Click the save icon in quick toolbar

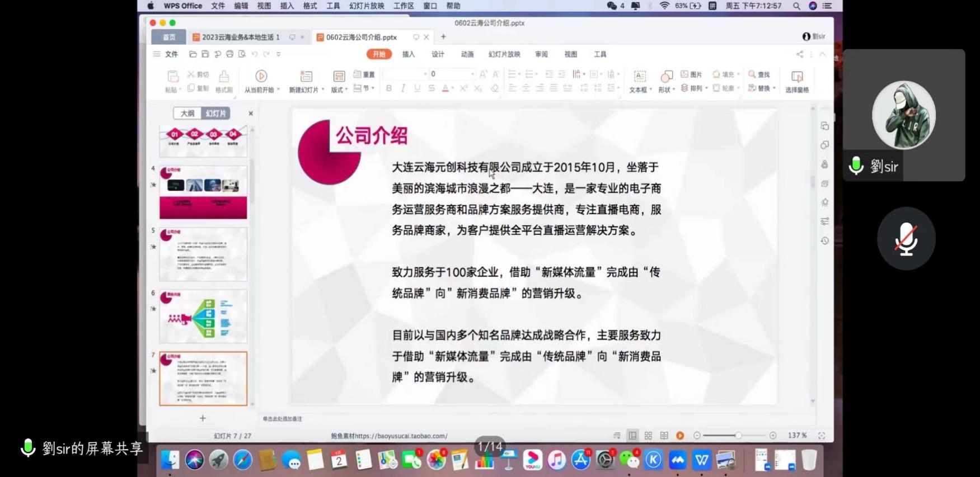(205, 54)
